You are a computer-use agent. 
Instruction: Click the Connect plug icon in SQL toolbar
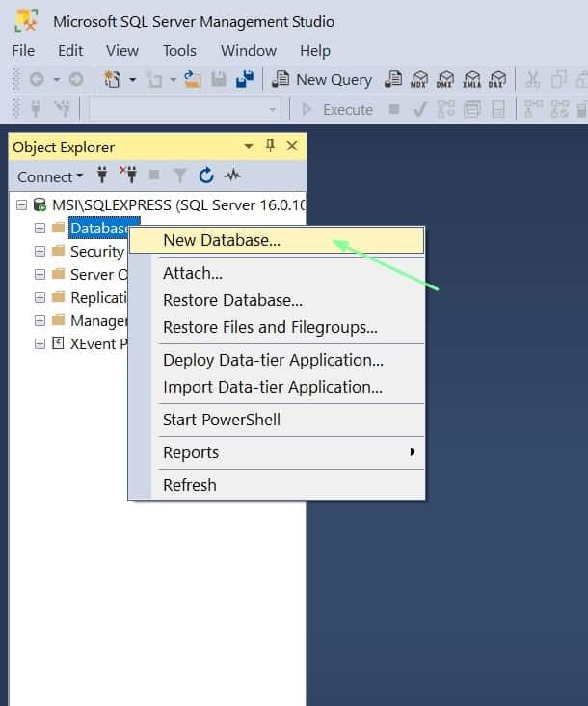[36, 109]
